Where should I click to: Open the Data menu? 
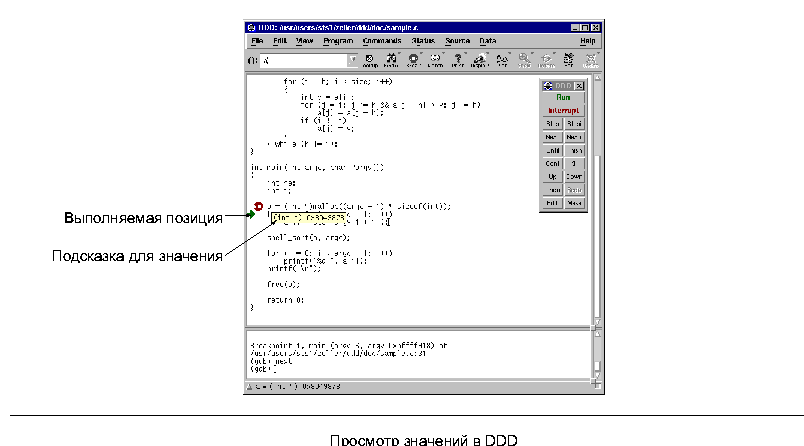[487, 41]
